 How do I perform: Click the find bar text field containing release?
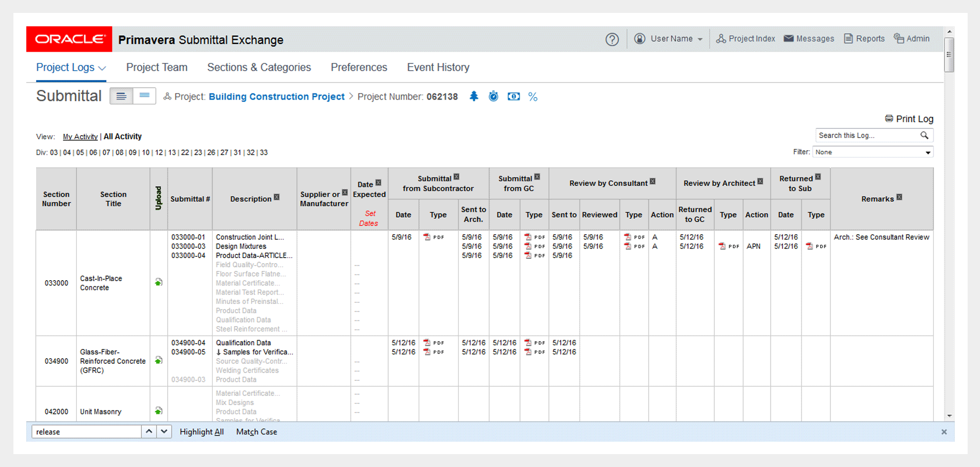86,432
